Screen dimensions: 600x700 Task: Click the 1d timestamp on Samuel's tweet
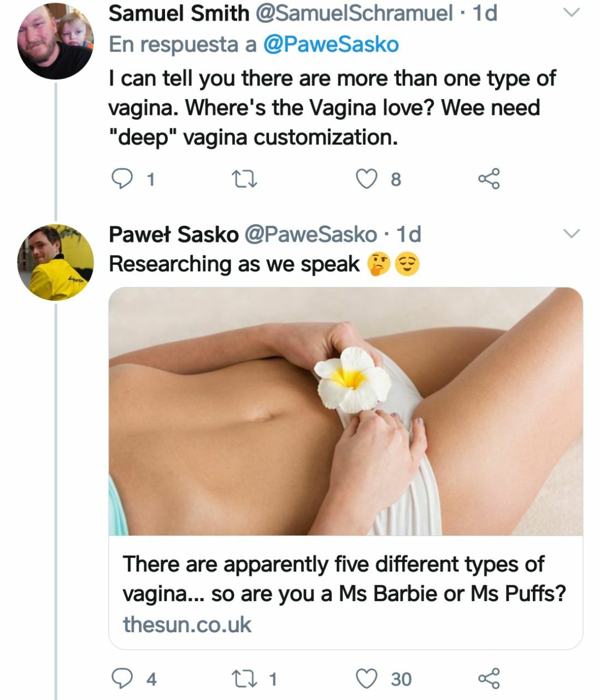pyautogui.click(x=485, y=13)
